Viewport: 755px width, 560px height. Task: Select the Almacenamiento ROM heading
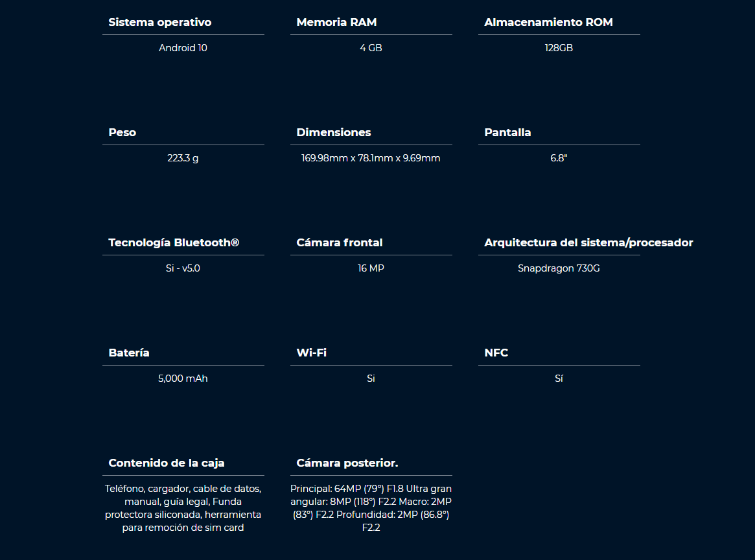point(548,22)
